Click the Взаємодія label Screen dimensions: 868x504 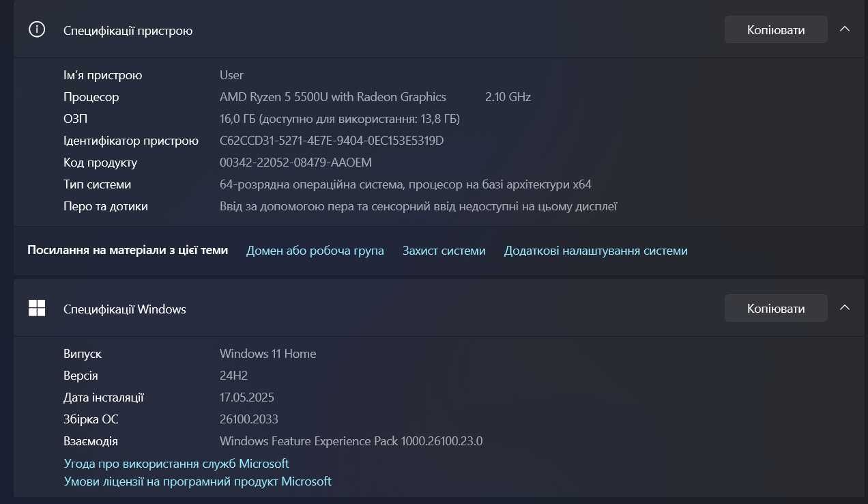pos(91,441)
